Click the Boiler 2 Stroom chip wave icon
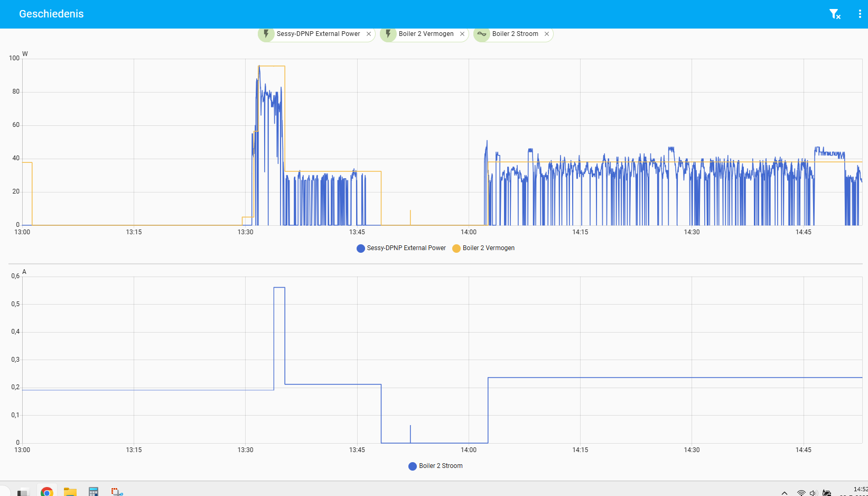This screenshot has width=868, height=496. 482,34
